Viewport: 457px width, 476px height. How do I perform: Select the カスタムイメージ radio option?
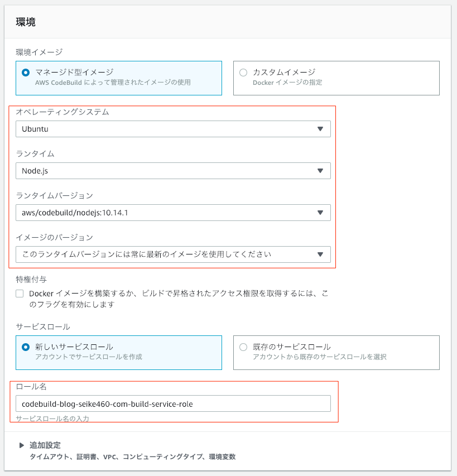click(243, 73)
